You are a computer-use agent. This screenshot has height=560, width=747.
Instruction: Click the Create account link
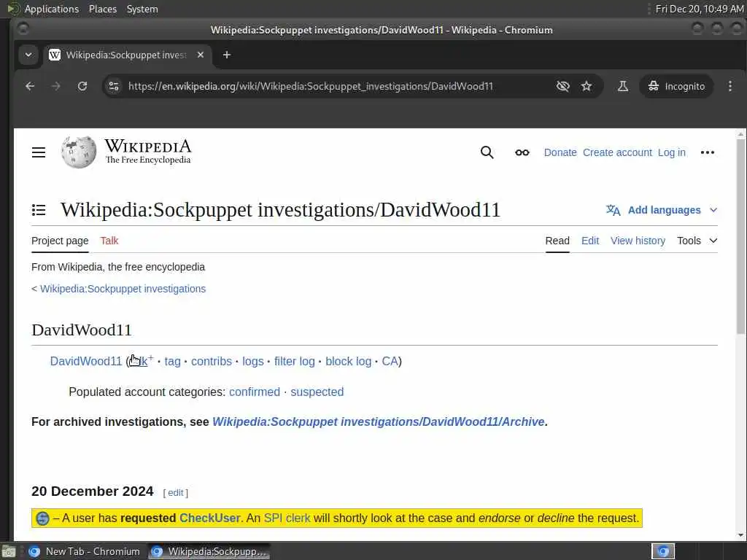(617, 152)
